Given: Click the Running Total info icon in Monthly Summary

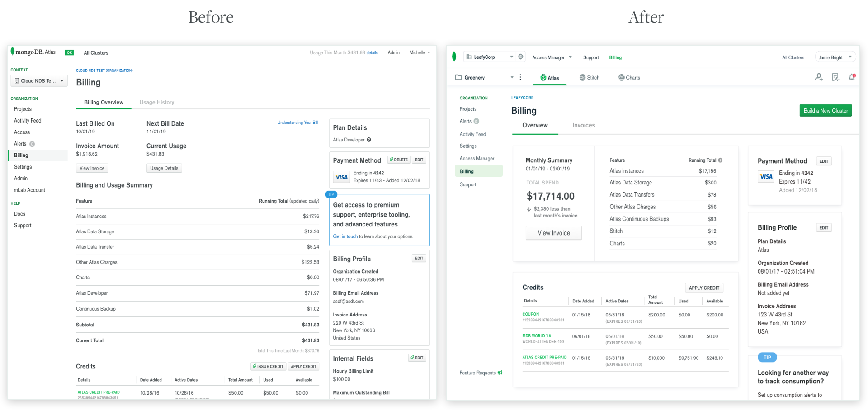Looking at the screenshot, I should [720, 160].
